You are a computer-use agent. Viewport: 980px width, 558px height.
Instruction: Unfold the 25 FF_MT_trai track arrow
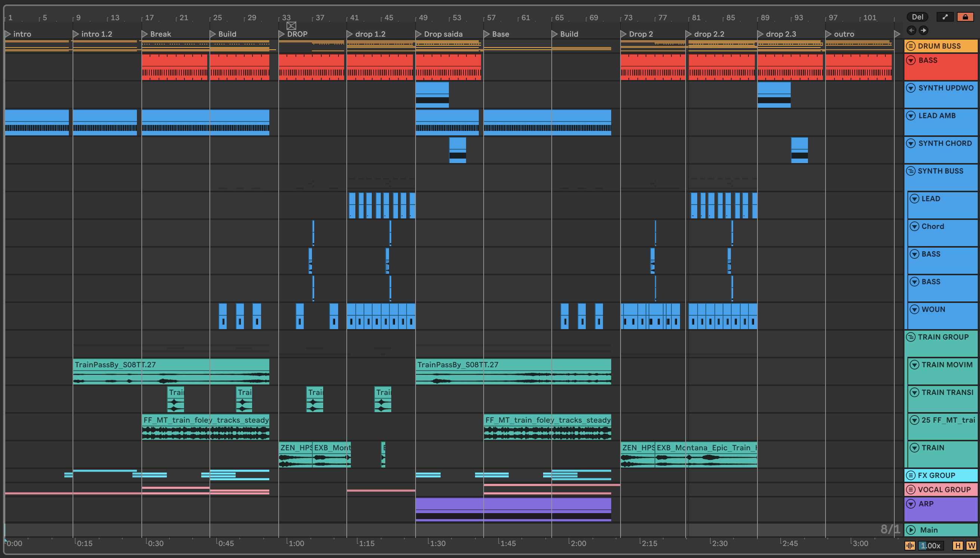click(915, 420)
